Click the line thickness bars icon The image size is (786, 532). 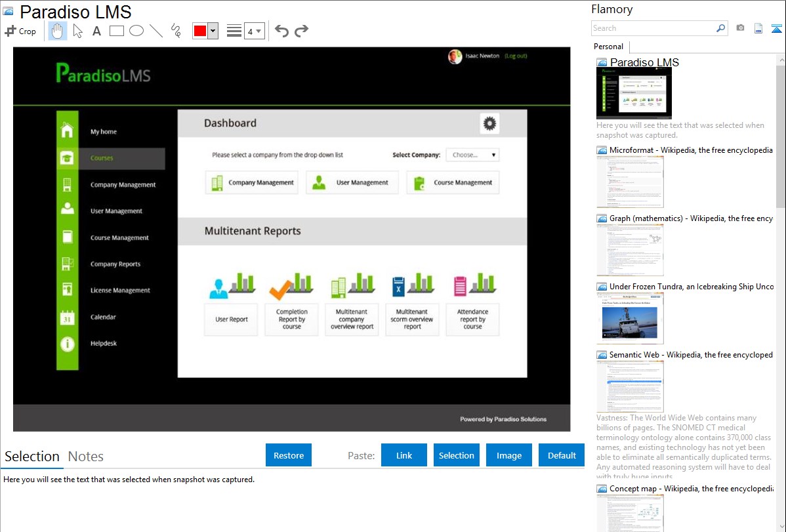(x=234, y=31)
